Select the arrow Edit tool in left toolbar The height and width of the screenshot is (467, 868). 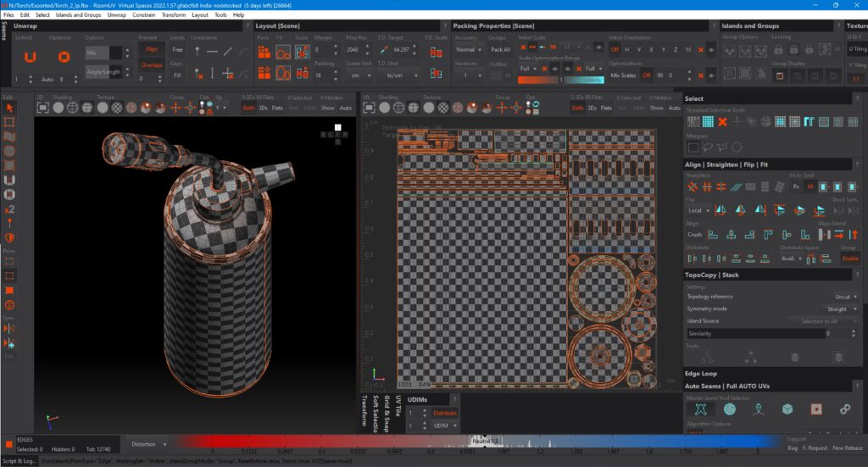click(x=9, y=108)
